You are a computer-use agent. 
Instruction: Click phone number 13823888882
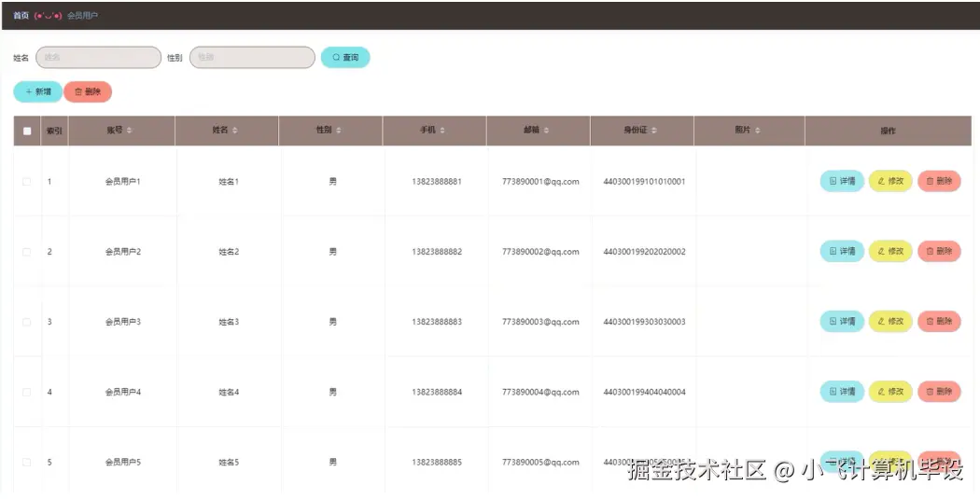tap(437, 252)
